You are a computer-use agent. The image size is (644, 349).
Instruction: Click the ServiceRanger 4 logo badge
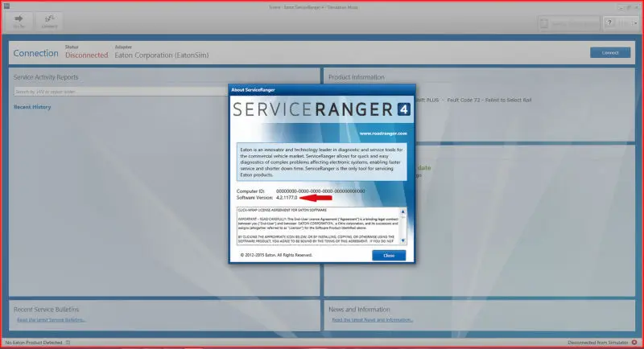point(404,109)
